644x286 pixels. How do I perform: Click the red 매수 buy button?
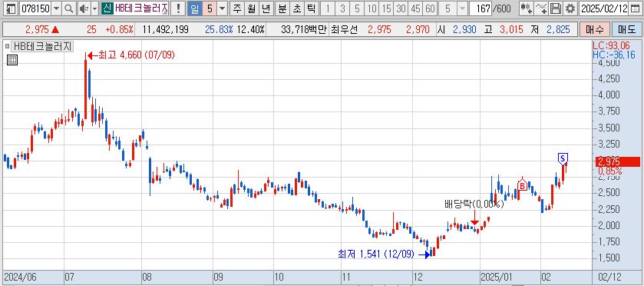tap(594, 29)
